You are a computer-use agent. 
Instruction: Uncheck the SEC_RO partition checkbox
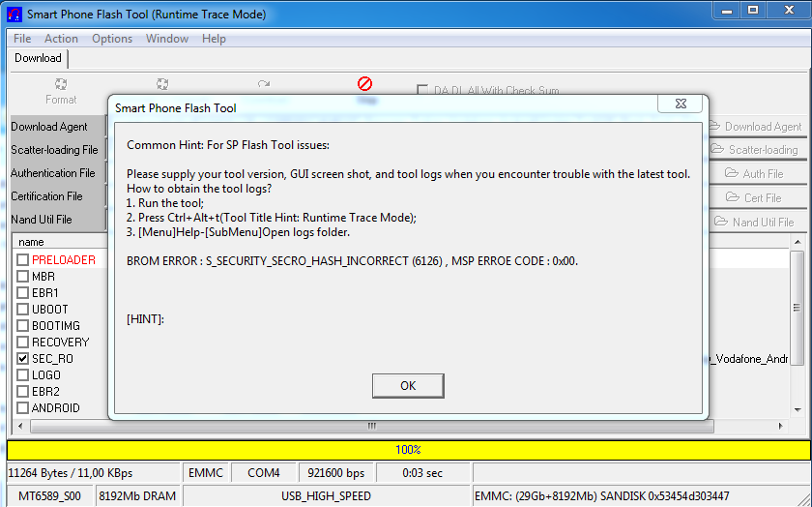[x=23, y=359]
